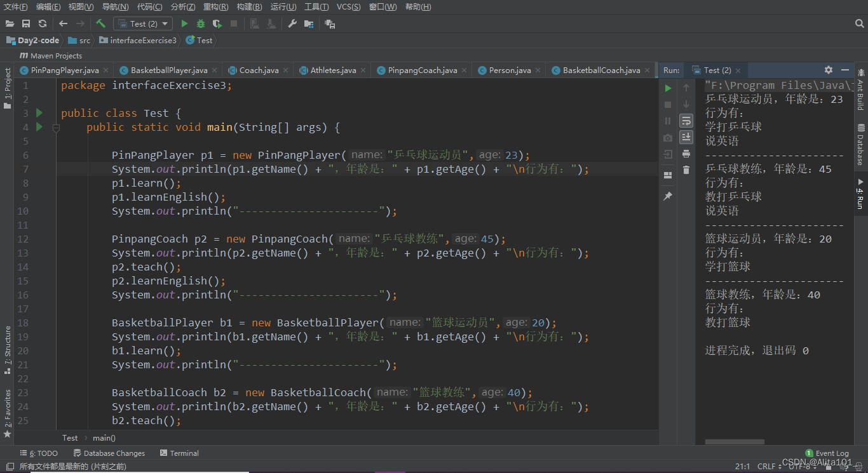Screen dimensions: 868x473
Task: Go up the stack trace in Run panel
Action: pos(686,88)
